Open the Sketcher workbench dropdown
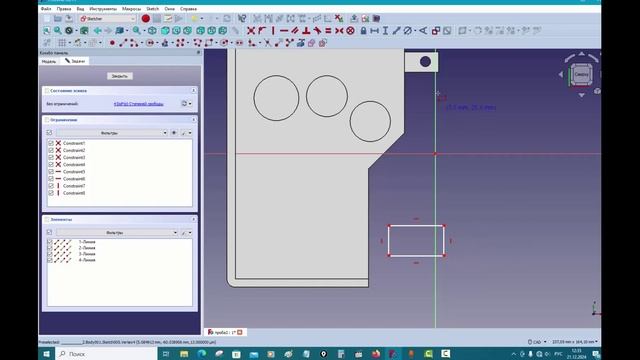This screenshot has height=360, width=640. 108,19
